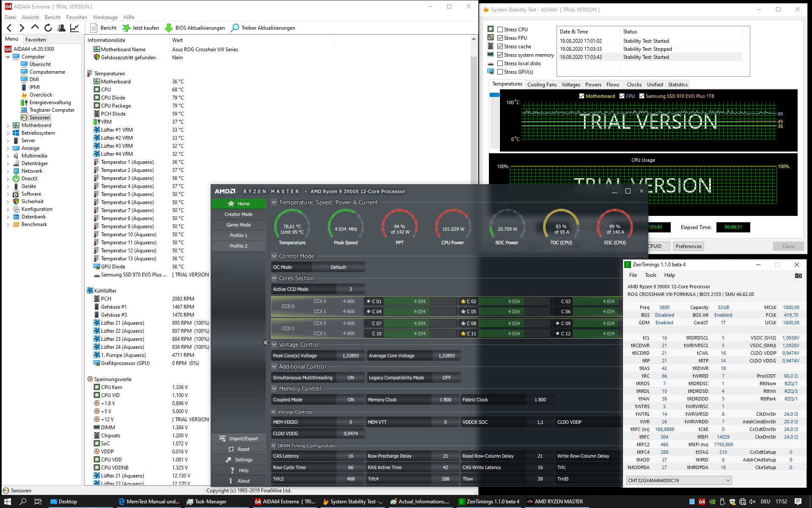
Task: Open ZenTimings memory module dropdown
Action: coord(679,480)
